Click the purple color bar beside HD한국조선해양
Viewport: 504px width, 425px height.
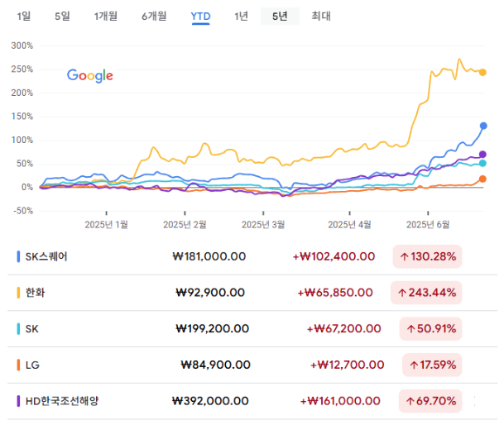[x=18, y=401]
